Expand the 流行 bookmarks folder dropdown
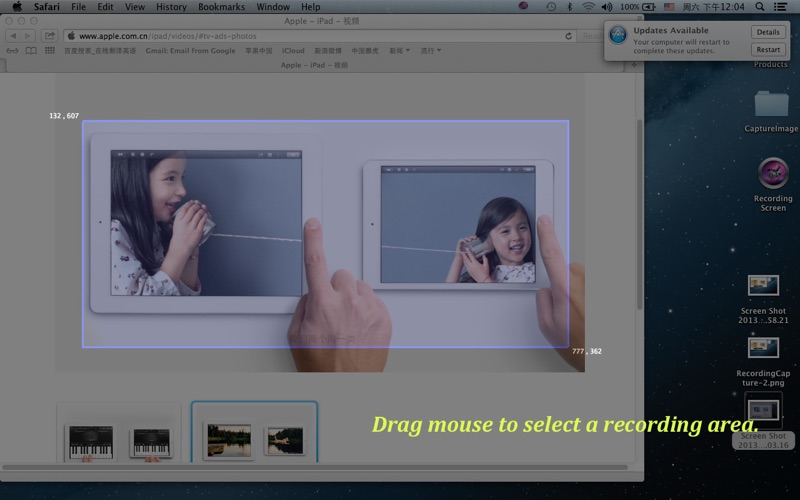 (x=430, y=50)
